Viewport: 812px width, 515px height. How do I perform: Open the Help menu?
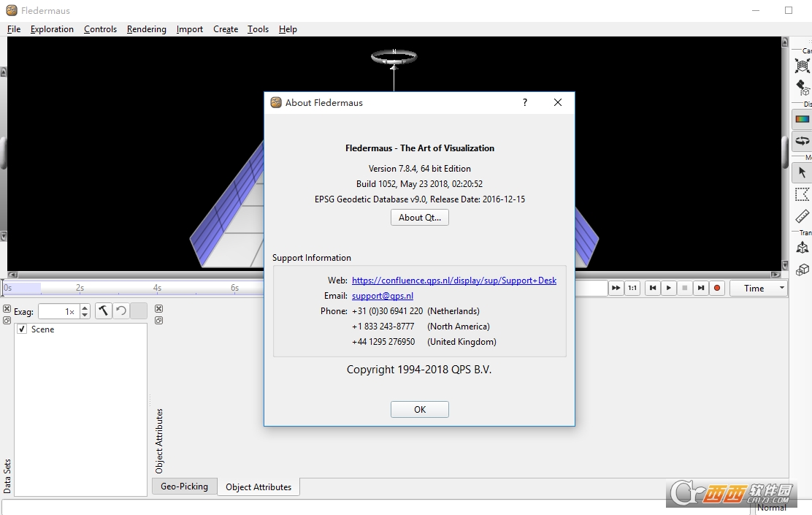click(288, 29)
